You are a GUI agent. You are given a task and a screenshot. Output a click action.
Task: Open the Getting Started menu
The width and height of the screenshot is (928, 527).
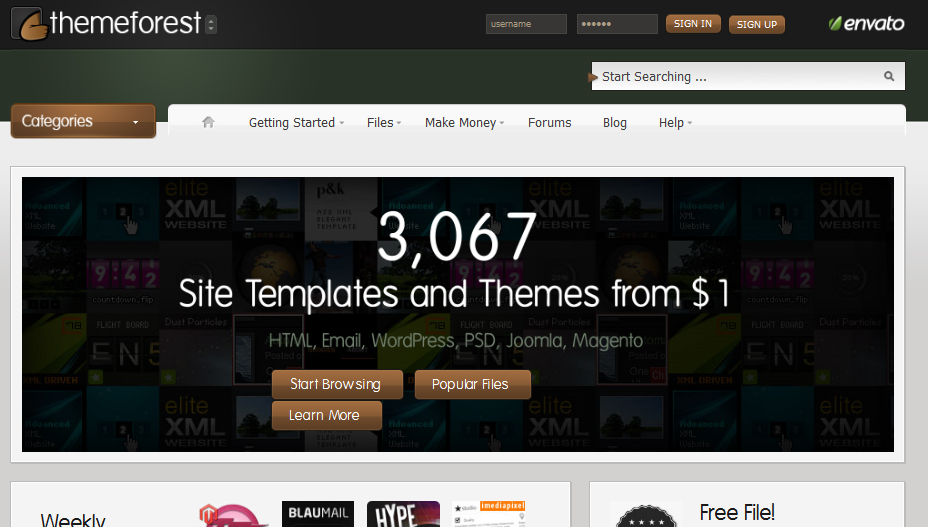coord(296,123)
